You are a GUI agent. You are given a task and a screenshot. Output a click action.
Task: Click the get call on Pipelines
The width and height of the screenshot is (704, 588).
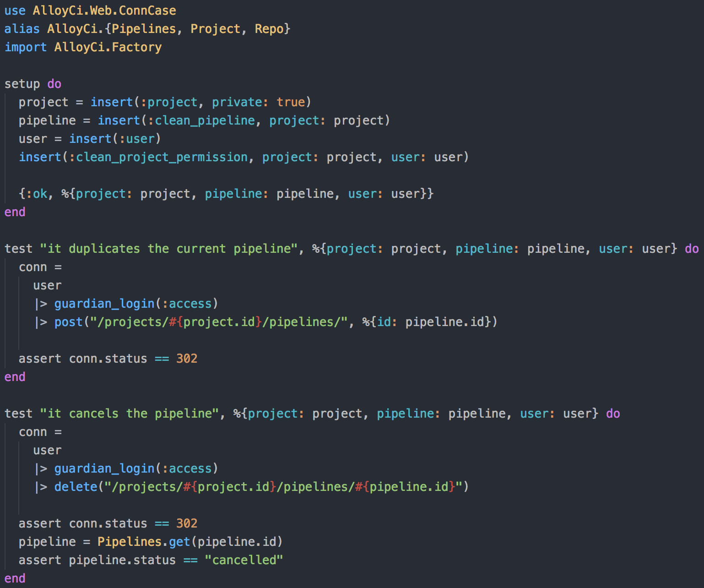(179, 542)
